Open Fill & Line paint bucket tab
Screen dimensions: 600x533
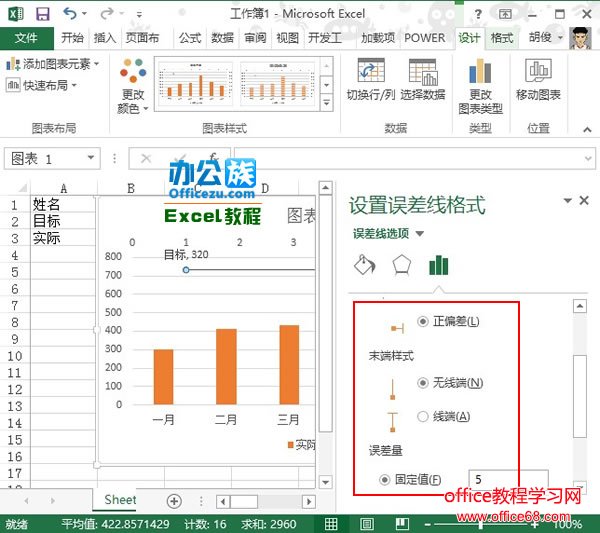coord(365,265)
